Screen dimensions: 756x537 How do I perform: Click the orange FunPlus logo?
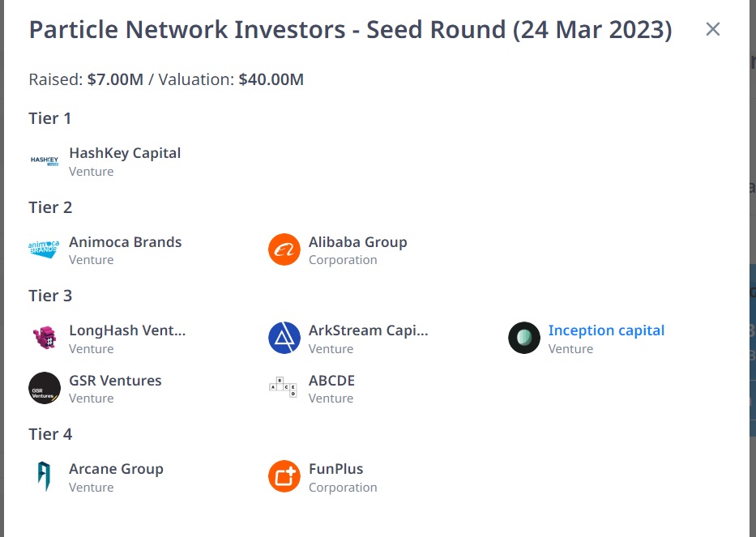284,476
